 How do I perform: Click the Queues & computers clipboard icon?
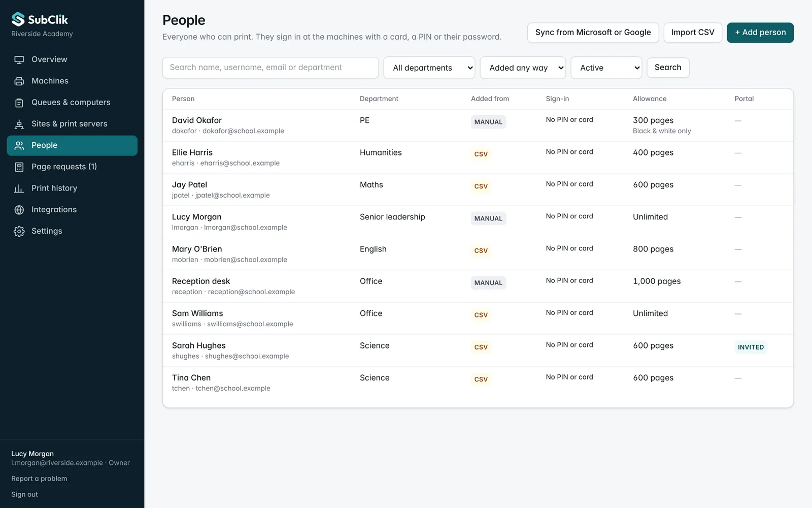click(19, 103)
